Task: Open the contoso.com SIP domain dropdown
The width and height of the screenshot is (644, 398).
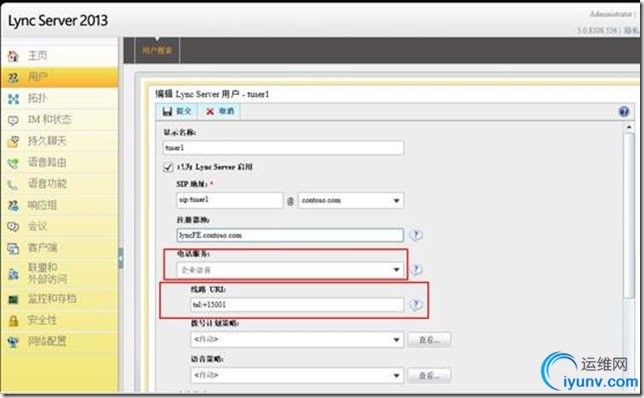Action: (x=351, y=200)
